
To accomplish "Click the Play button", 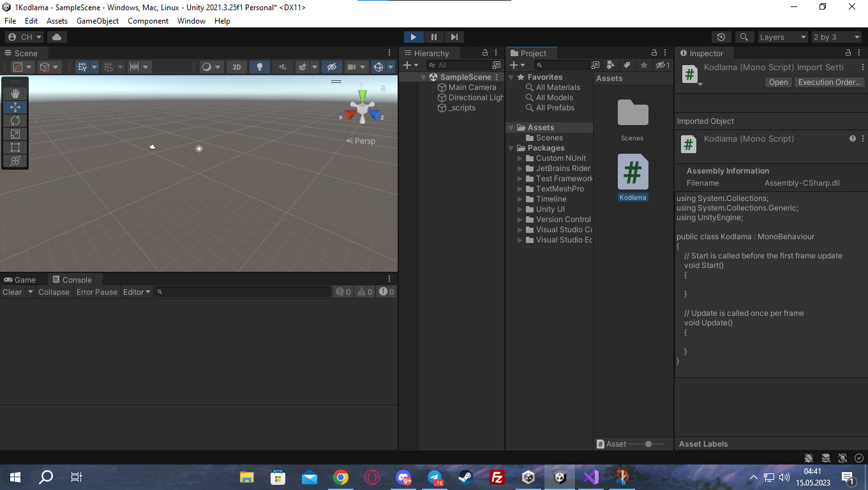I will click(x=414, y=37).
